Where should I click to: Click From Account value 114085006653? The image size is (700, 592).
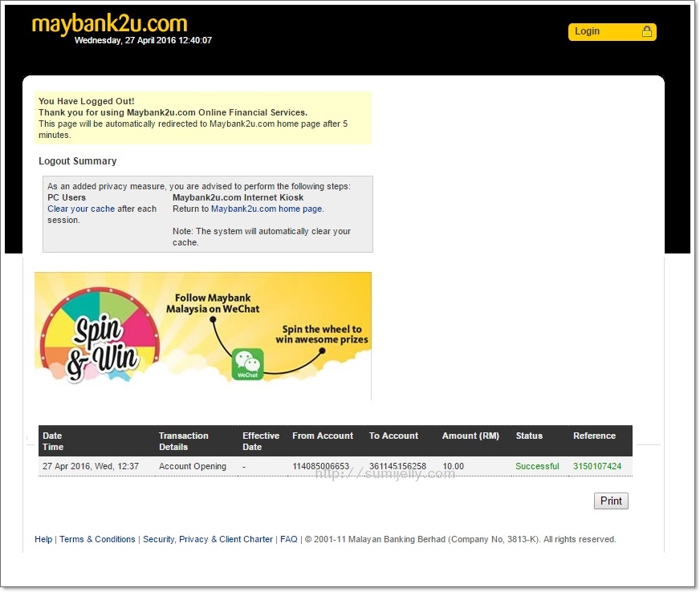(x=320, y=466)
